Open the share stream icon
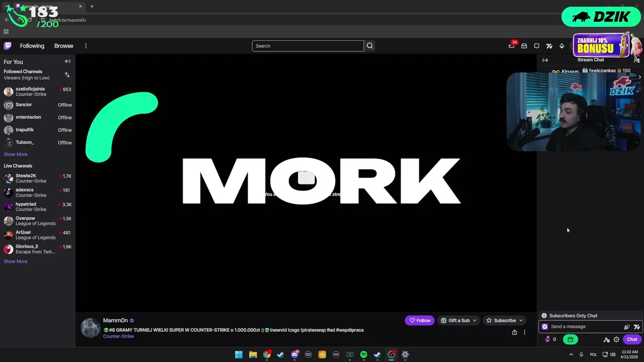 [514, 332]
